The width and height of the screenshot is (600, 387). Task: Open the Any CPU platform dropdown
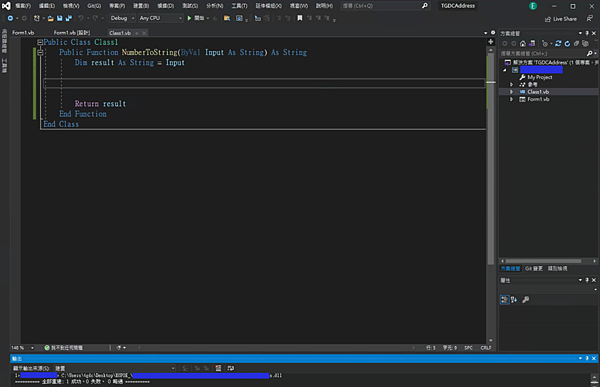point(160,18)
